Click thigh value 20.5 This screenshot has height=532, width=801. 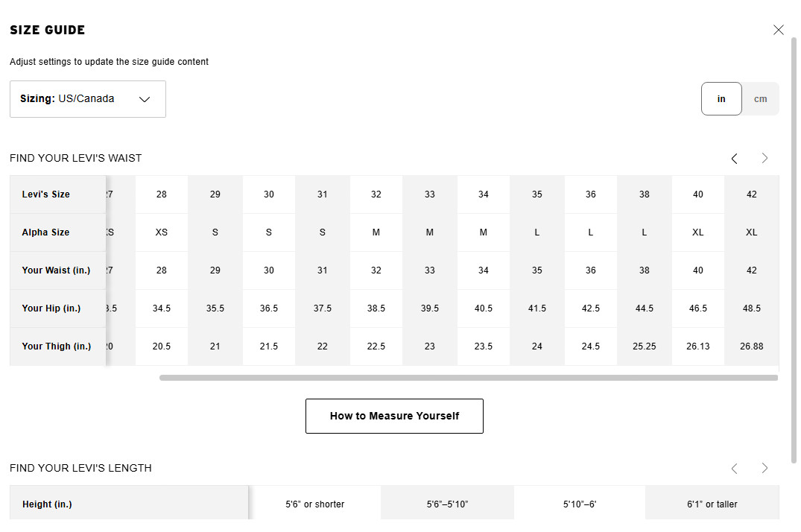tap(162, 346)
